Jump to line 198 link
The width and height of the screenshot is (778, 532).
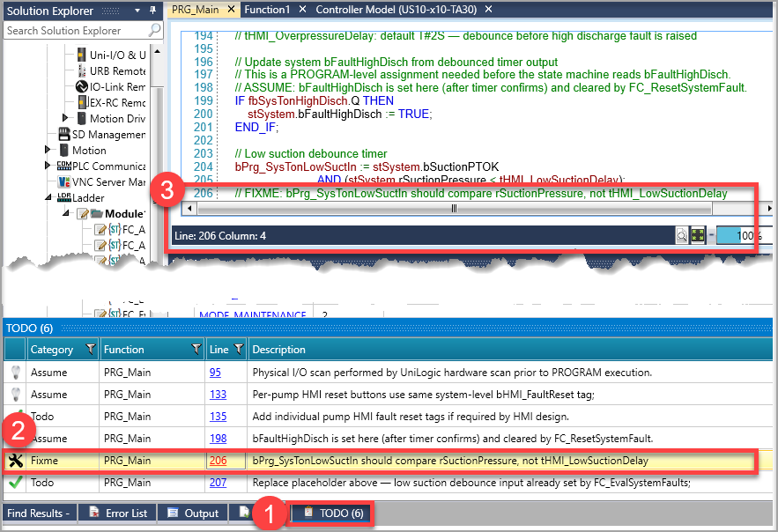pos(218,439)
